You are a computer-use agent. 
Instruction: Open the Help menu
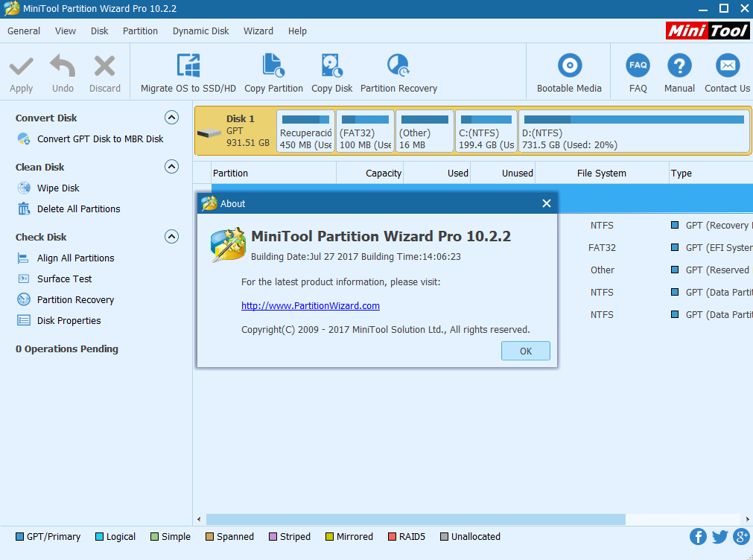coord(297,31)
